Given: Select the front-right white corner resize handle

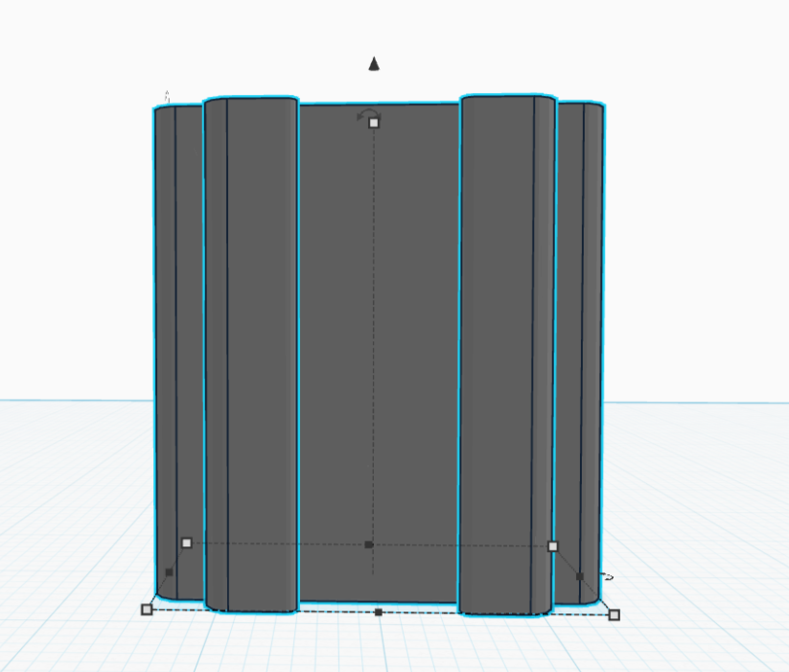Looking at the screenshot, I should coord(615,615).
